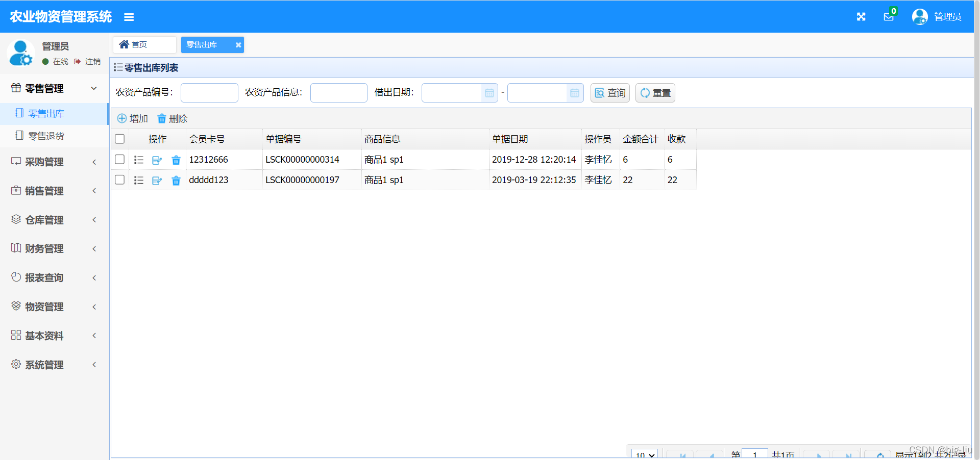The height and width of the screenshot is (460, 980).
Task: Focus the 借出日期 start date field
Action: coord(452,93)
